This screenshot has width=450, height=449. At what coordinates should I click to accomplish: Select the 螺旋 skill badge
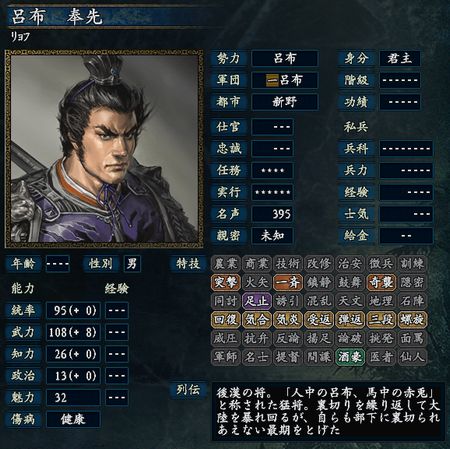coord(412,320)
